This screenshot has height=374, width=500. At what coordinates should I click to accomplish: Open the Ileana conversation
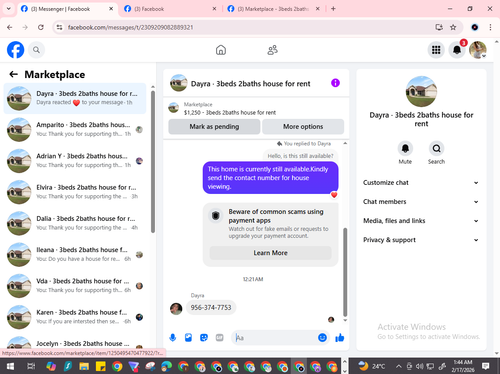75,254
